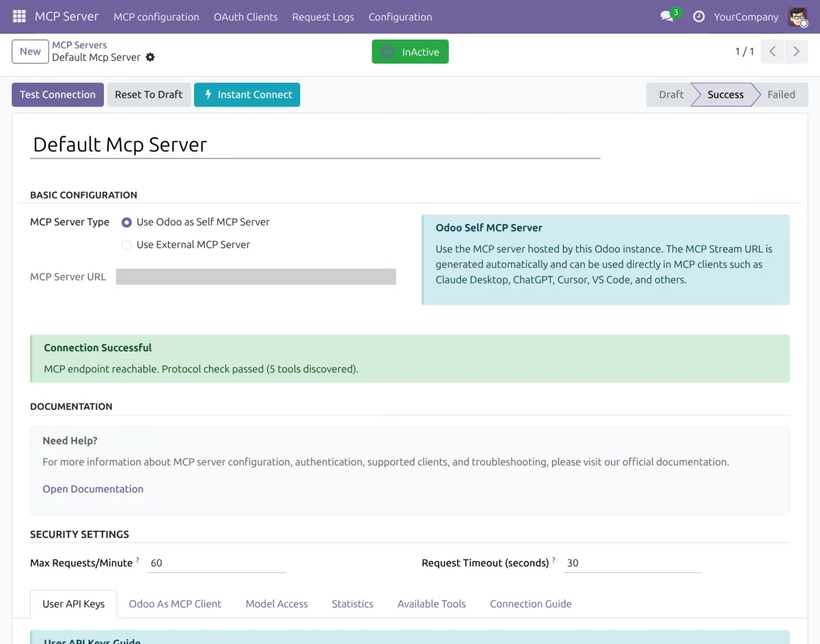Click Max Requests/Minute help question mark

[x=137, y=560]
